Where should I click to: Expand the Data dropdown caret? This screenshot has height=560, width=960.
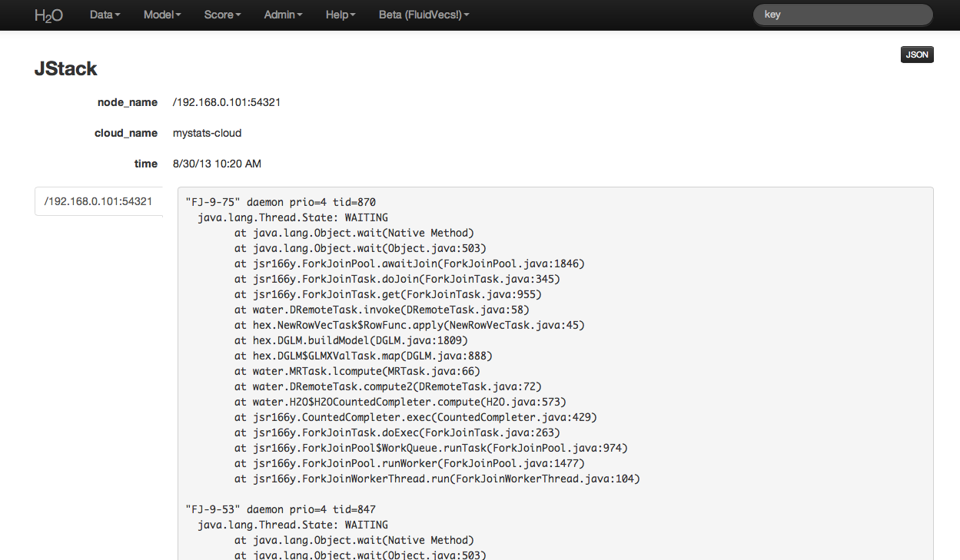(118, 15)
